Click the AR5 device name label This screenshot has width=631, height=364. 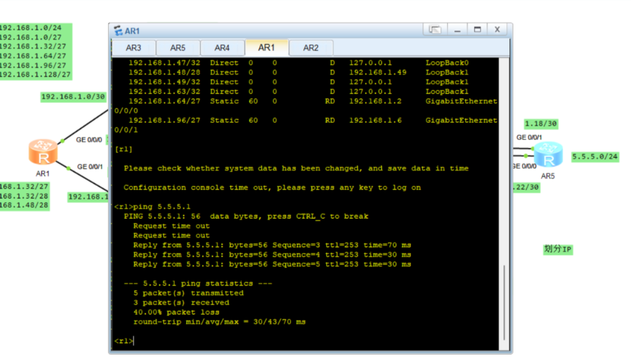548,176
